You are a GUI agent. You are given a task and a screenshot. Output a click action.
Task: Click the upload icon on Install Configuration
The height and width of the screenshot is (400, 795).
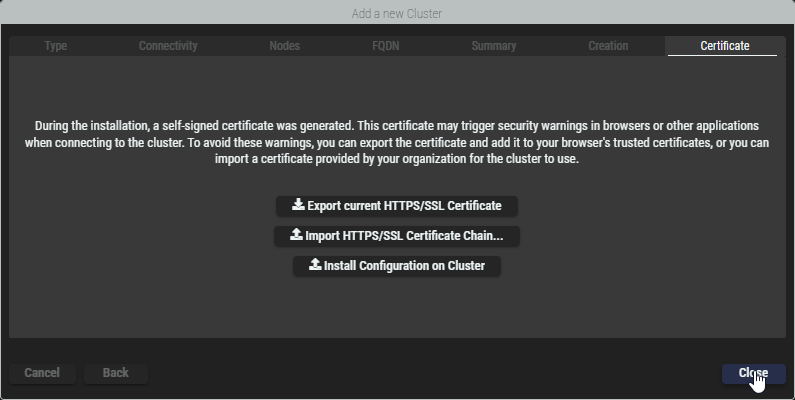(315, 265)
